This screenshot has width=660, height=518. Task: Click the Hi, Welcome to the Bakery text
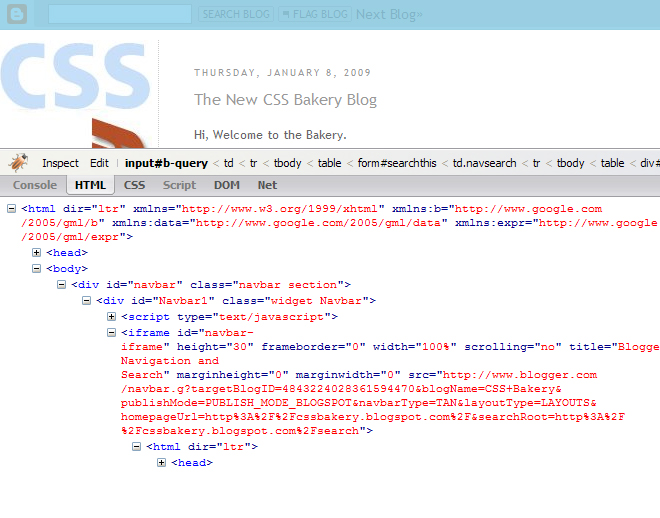[x=270, y=135]
